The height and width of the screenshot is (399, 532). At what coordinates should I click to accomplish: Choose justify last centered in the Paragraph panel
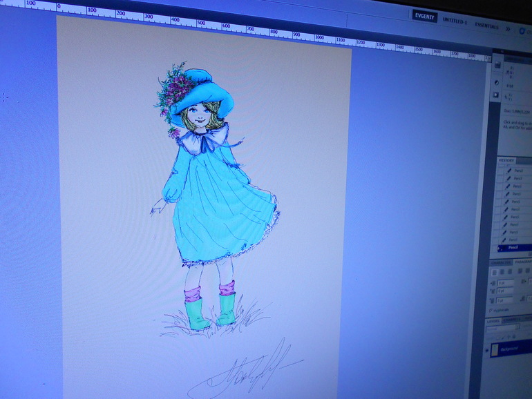click(528, 270)
